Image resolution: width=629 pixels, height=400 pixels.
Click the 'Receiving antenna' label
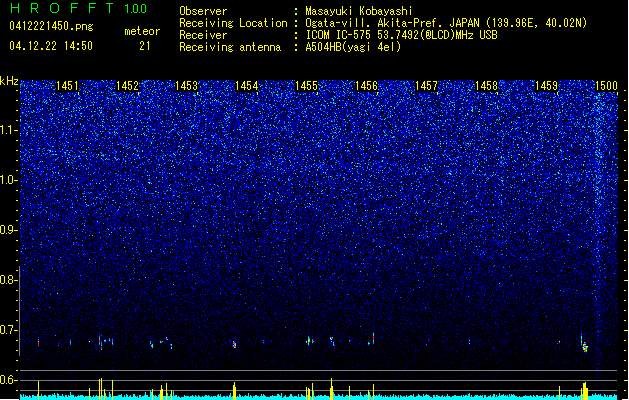tap(230, 47)
